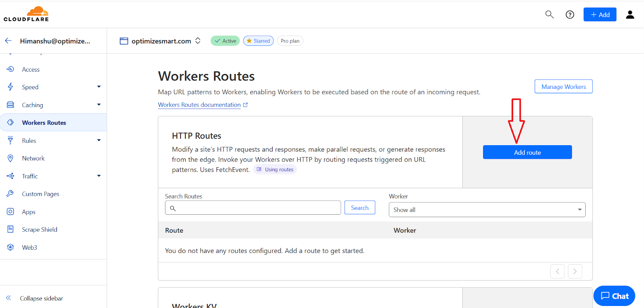Expand the Speed submenu arrow
Viewport: 644px width, 308px height.
tap(99, 87)
